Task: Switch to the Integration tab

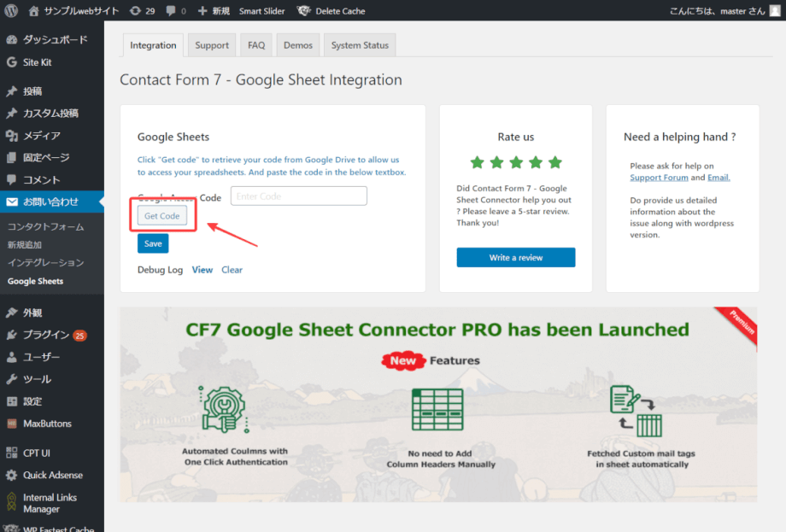Action: pyautogui.click(x=153, y=45)
